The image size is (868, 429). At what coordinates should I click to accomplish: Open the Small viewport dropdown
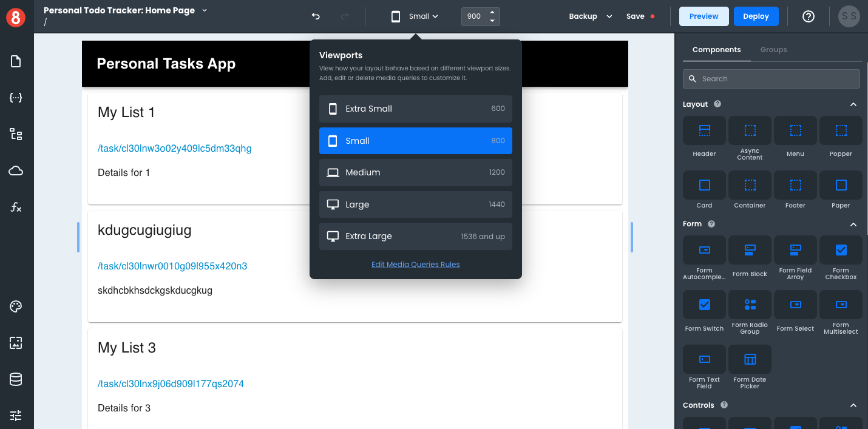point(415,16)
